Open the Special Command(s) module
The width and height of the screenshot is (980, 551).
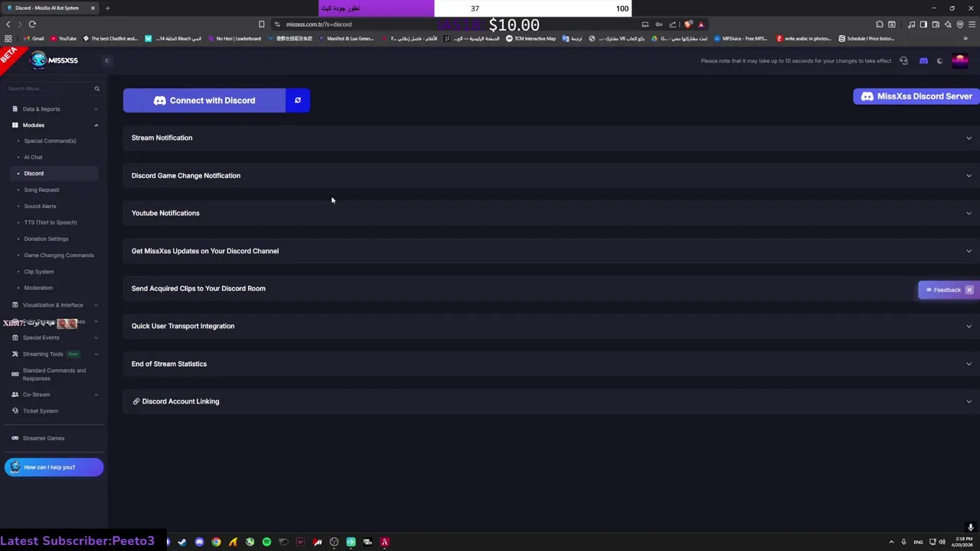click(x=50, y=141)
